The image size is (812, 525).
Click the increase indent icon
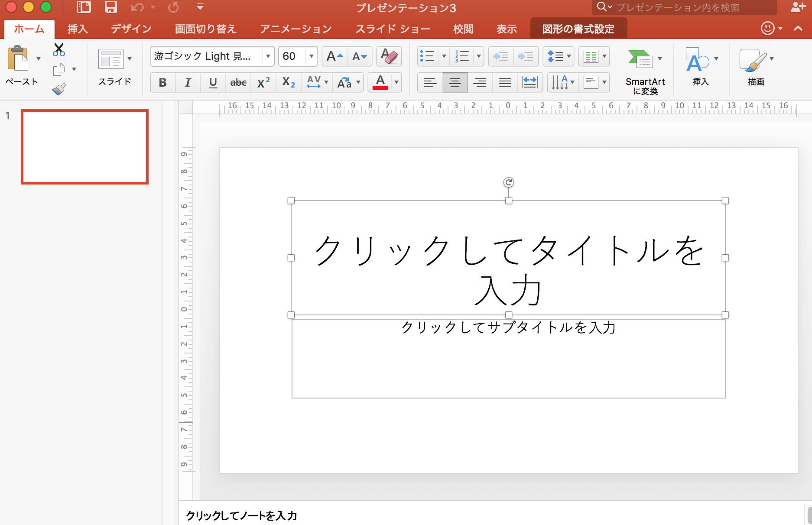(526, 56)
